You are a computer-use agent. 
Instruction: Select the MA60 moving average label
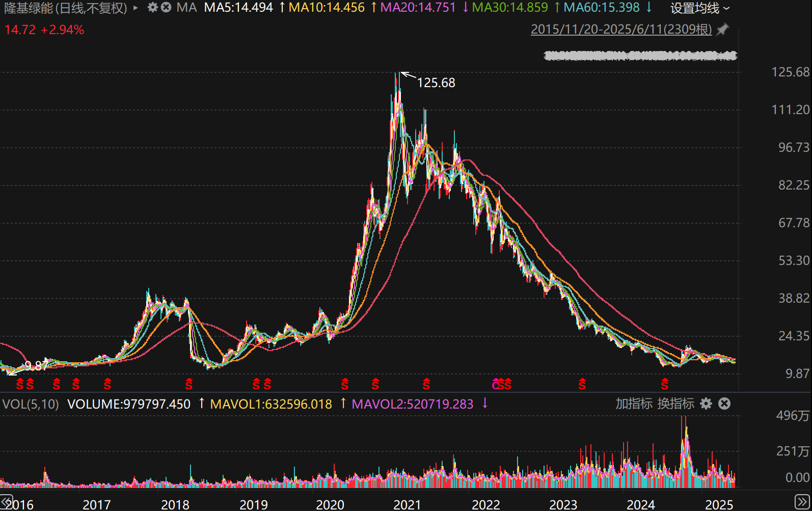pyautogui.click(x=601, y=8)
